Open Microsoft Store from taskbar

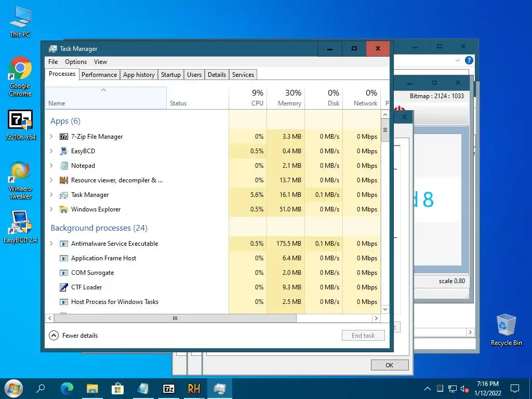point(118,389)
